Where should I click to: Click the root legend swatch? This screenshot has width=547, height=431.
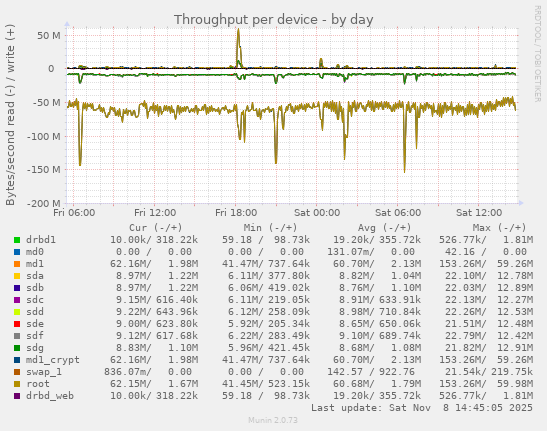coord(17,384)
